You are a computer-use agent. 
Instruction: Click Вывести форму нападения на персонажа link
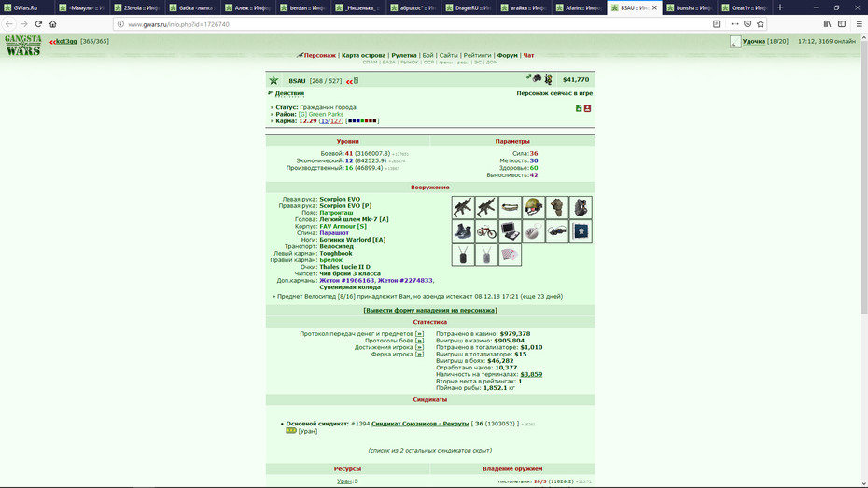pos(430,311)
